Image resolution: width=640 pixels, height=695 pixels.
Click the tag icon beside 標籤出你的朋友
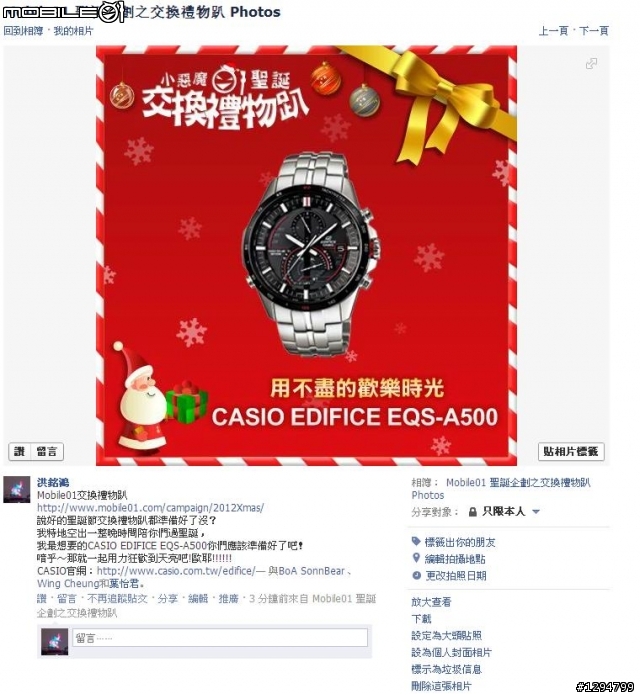(x=416, y=541)
